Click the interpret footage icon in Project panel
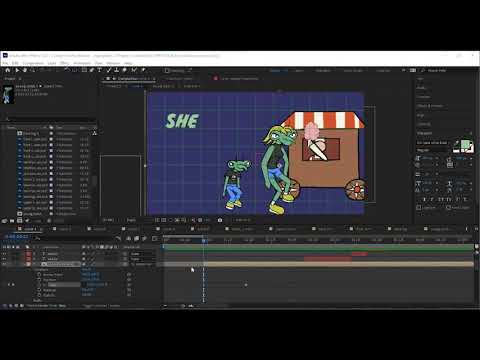Image resolution: width=480 pixels, height=360 pixels. pos(4,221)
